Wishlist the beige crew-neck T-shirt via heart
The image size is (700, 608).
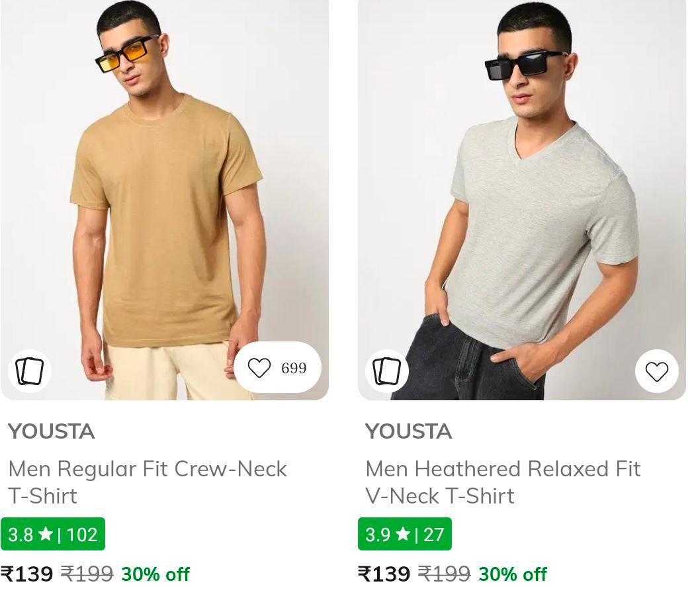pyautogui.click(x=259, y=368)
